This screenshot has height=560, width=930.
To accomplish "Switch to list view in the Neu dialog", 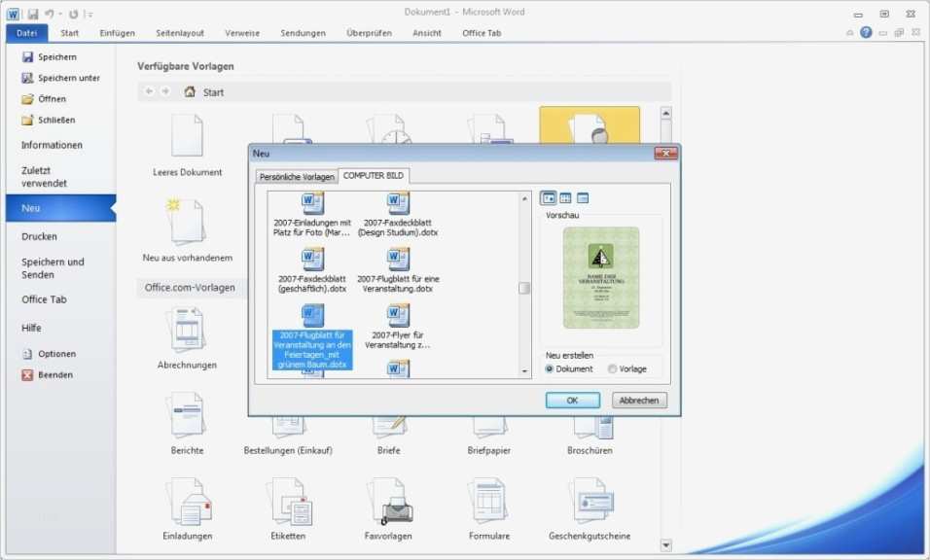I will (x=564, y=197).
